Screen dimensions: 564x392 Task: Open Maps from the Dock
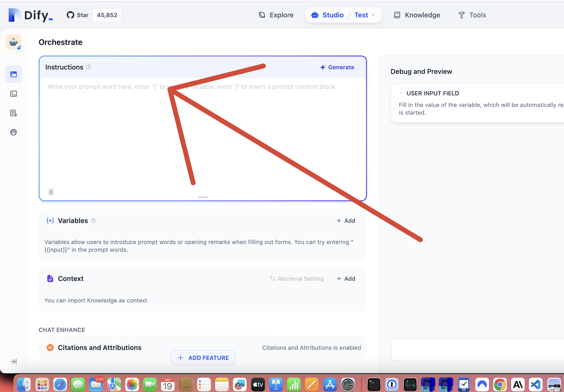pyautogui.click(x=114, y=384)
